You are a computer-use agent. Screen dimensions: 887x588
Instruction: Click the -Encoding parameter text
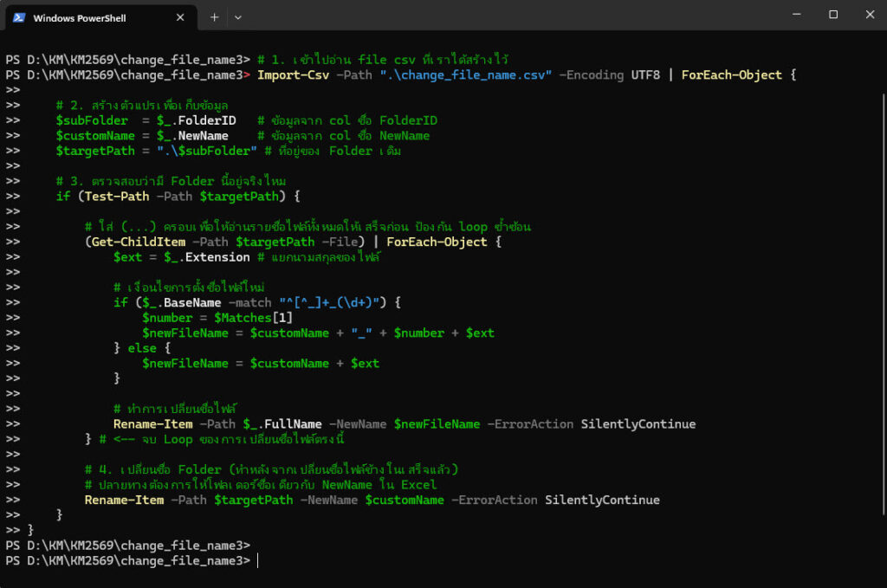coord(591,75)
